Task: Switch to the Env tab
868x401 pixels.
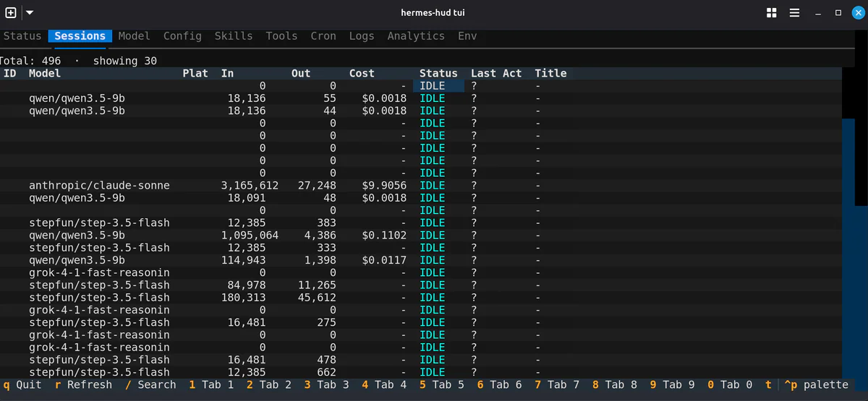Action: [x=467, y=36]
